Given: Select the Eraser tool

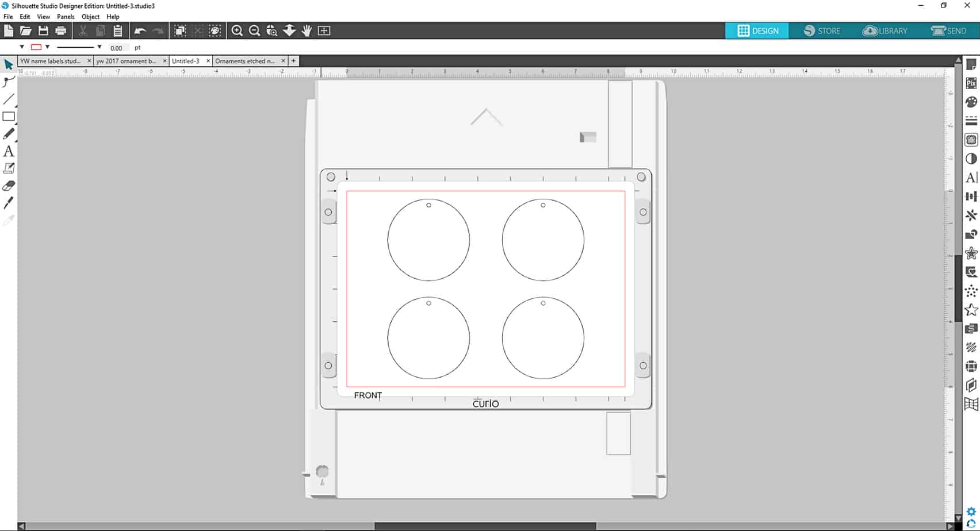Looking at the screenshot, I should (x=9, y=186).
